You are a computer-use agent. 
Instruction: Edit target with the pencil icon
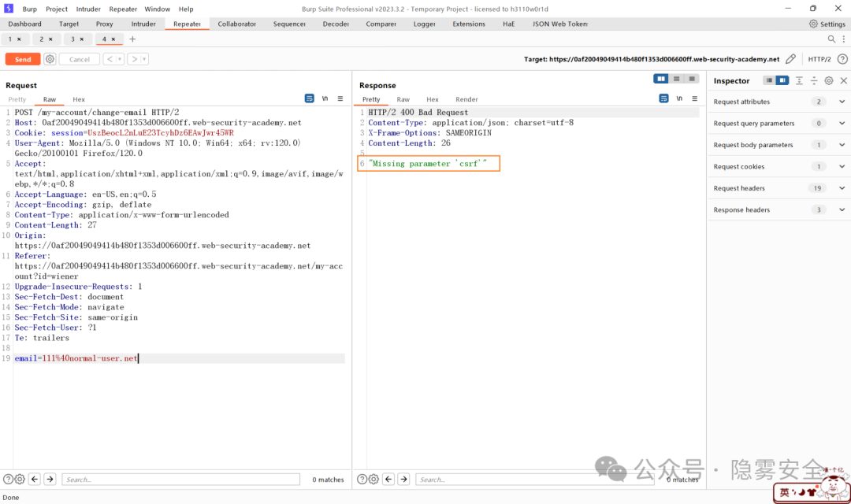pos(791,59)
